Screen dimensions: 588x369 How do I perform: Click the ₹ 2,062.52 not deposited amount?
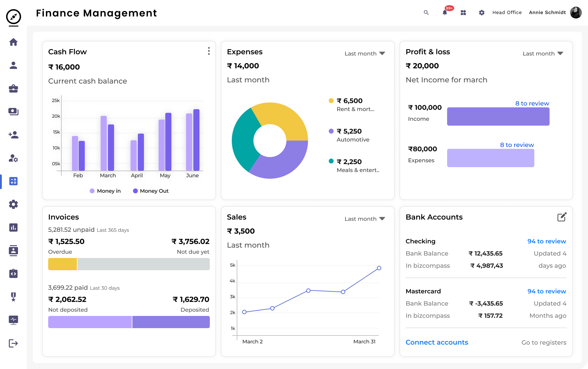coord(67,299)
